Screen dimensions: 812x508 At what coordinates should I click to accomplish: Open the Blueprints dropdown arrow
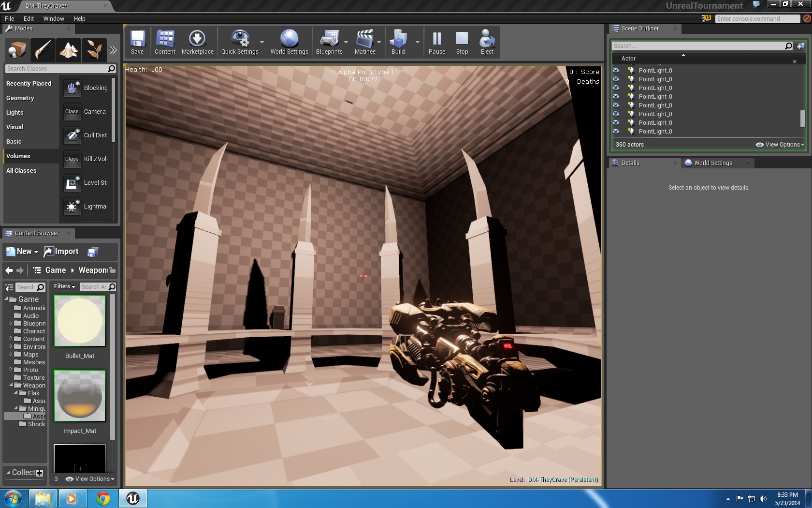point(346,42)
